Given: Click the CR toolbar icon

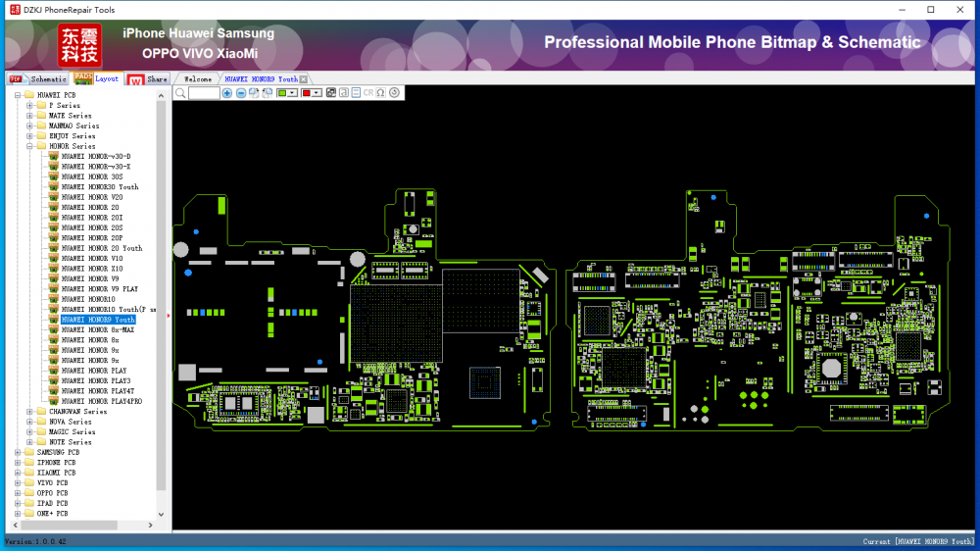Looking at the screenshot, I should [368, 93].
